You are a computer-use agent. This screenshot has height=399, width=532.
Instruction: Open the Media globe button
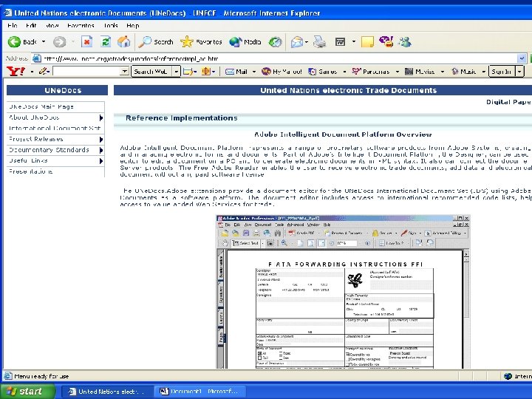(245, 41)
